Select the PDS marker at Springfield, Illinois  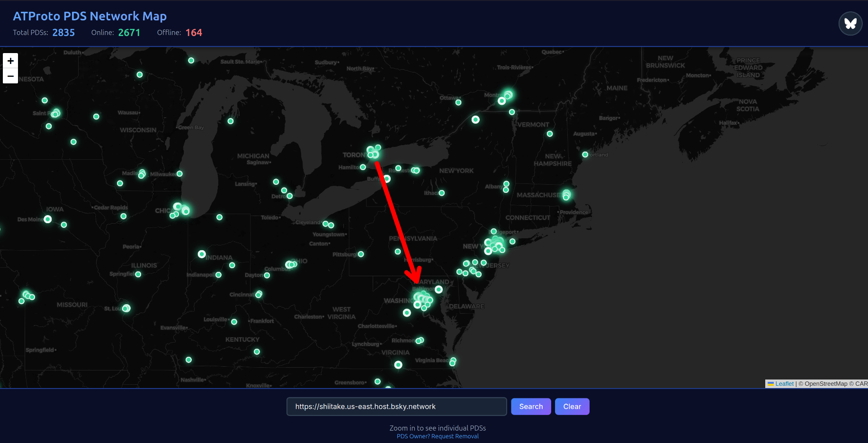138,274
